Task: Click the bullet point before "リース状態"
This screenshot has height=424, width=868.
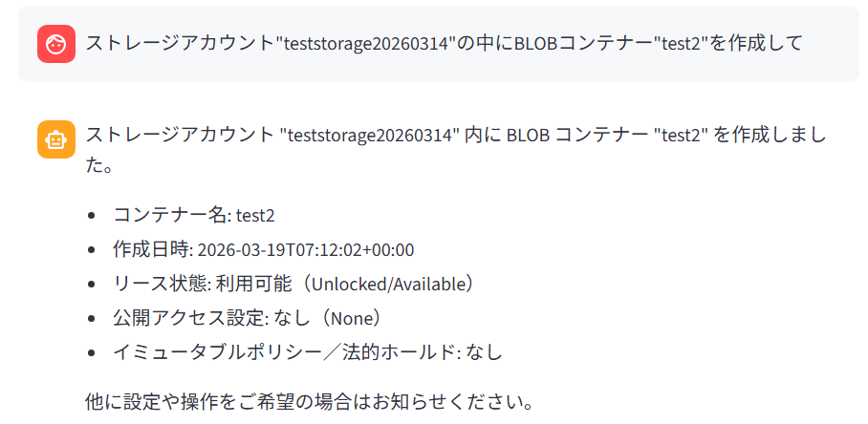Action: coord(92,285)
